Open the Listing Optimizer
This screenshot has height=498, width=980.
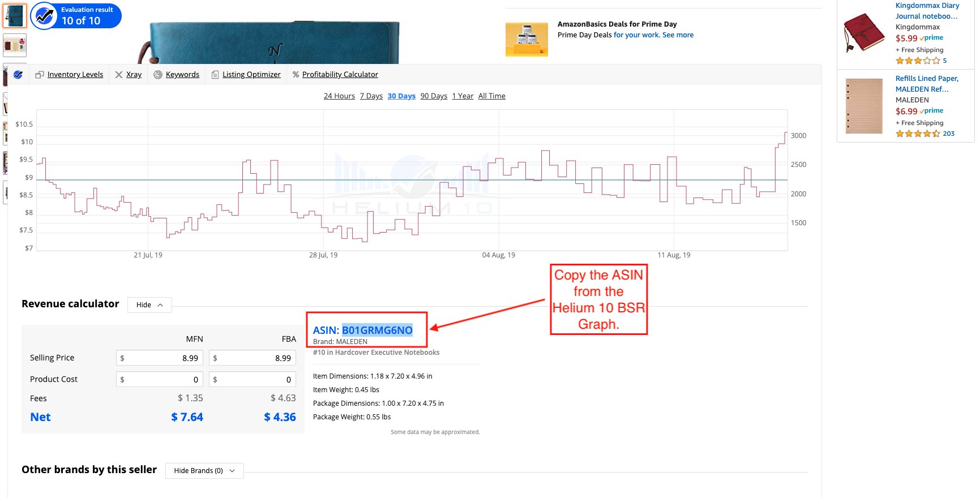tap(251, 75)
